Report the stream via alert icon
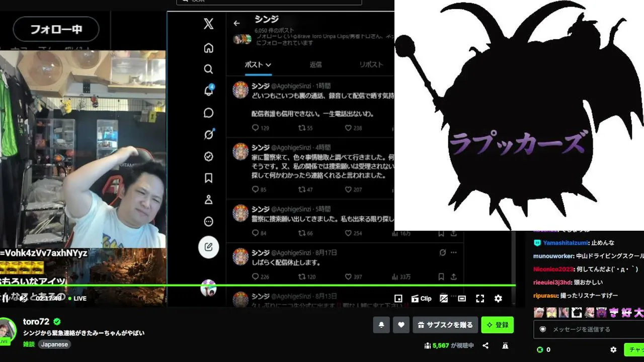644x362 pixels. 505,345
